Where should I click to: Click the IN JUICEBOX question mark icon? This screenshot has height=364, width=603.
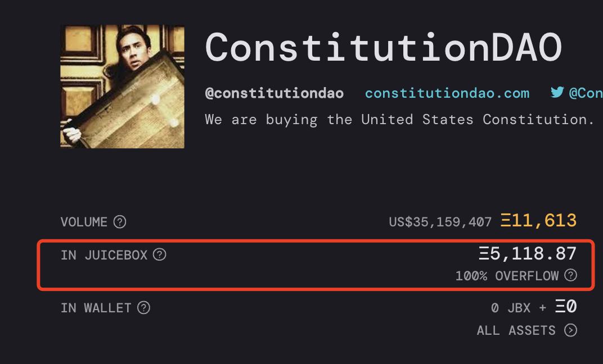(x=160, y=255)
